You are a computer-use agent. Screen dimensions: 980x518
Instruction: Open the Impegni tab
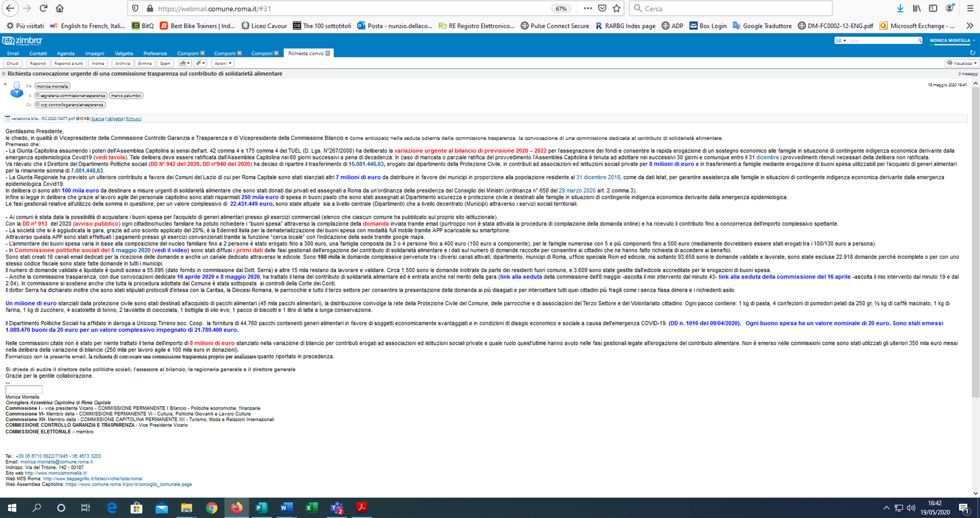point(95,53)
